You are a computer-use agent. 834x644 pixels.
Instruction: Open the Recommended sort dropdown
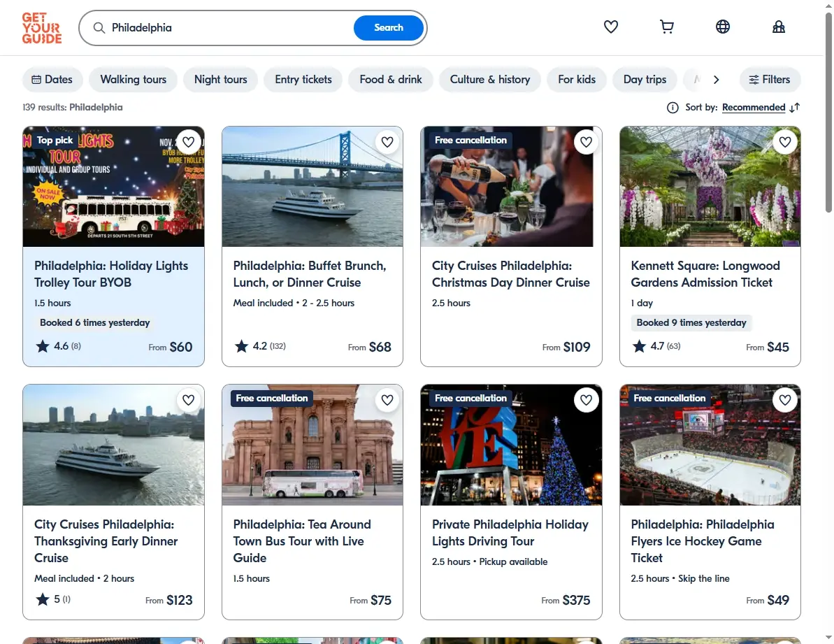point(753,108)
